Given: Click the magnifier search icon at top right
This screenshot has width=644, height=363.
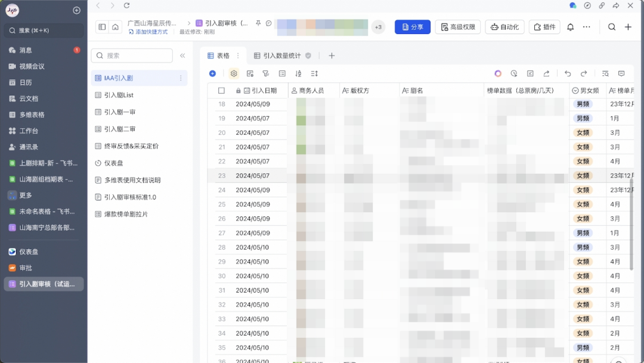Looking at the screenshot, I should click(x=612, y=27).
